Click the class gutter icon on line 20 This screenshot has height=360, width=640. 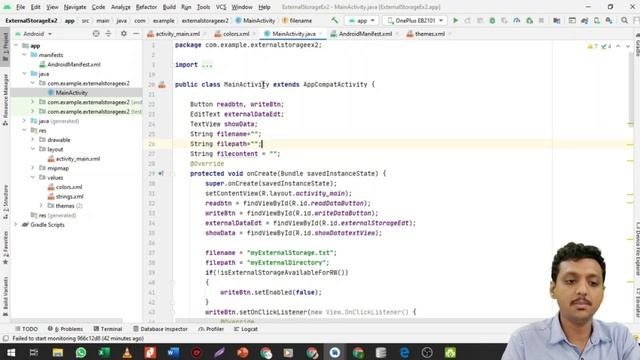pyautogui.click(x=162, y=84)
